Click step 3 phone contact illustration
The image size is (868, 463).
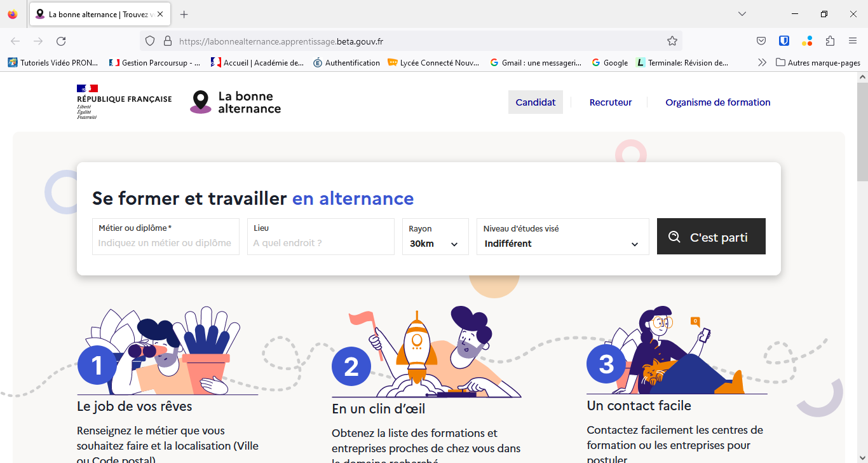pyautogui.click(x=677, y=351)
